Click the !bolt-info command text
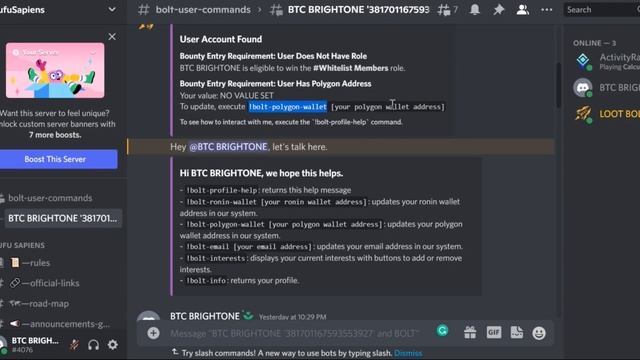This screenshot has height=360, width=640. point(206,280)
